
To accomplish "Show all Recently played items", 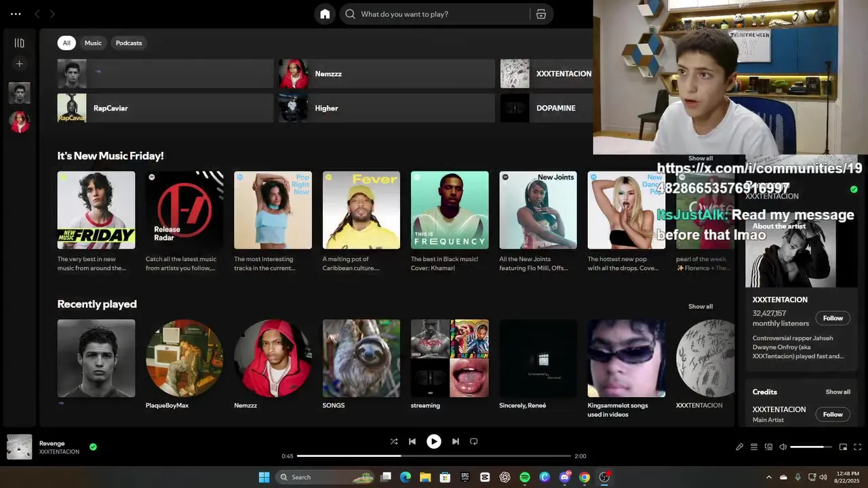I will tap(701, 306).
